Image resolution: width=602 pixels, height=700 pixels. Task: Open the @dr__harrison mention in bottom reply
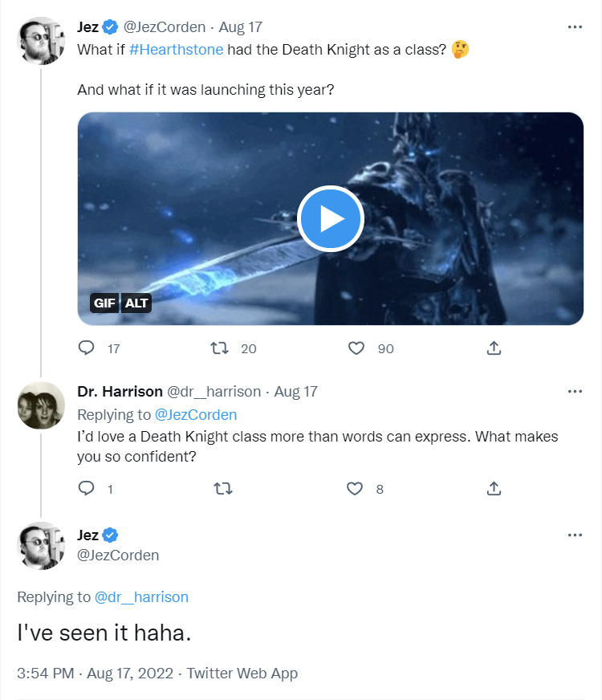click(x=141, y=597)
